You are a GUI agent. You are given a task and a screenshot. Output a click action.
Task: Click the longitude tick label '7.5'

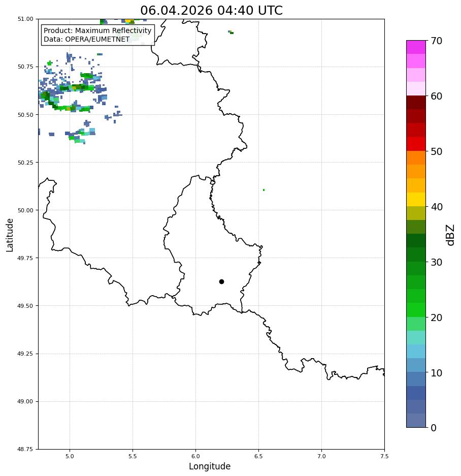(384, 456)
